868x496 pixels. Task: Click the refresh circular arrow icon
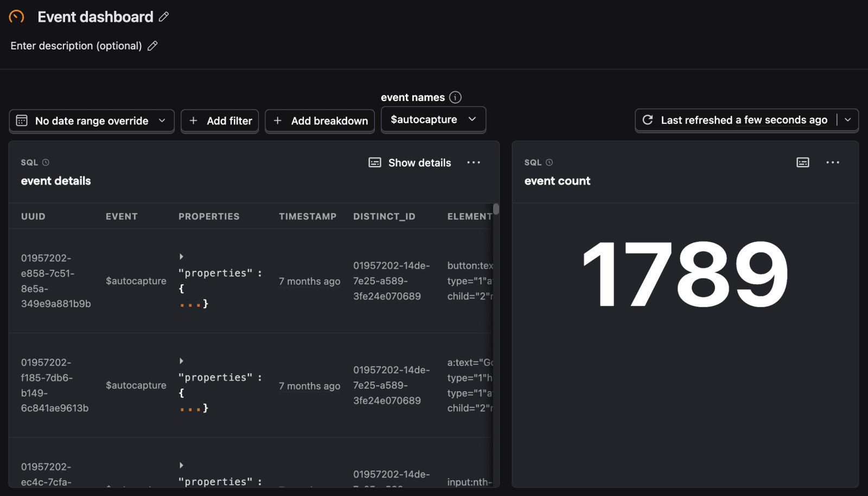click(648, 120)
